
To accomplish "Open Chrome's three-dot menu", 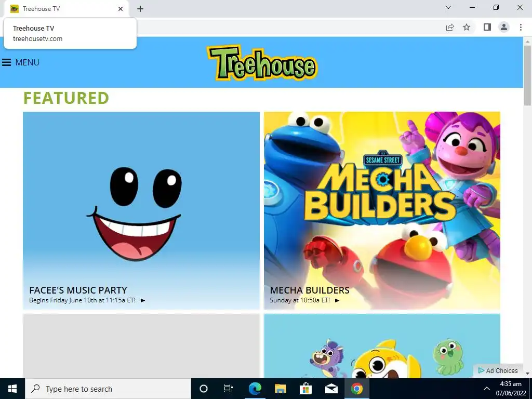I will click(x=521, y=27).
